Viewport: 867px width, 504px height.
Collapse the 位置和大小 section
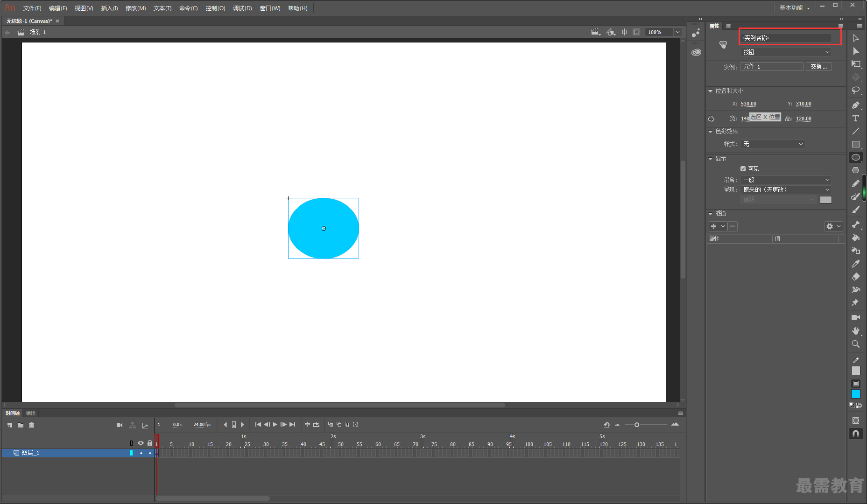(x=711, y=91)
